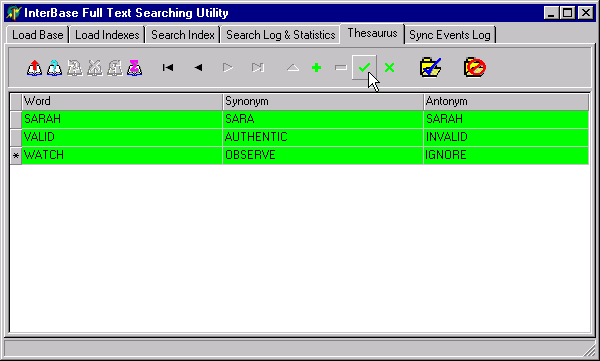Viewport: 600px width, 361px height.
Task: Click the first greyed-out book icon
Action: tap(75, 68)
